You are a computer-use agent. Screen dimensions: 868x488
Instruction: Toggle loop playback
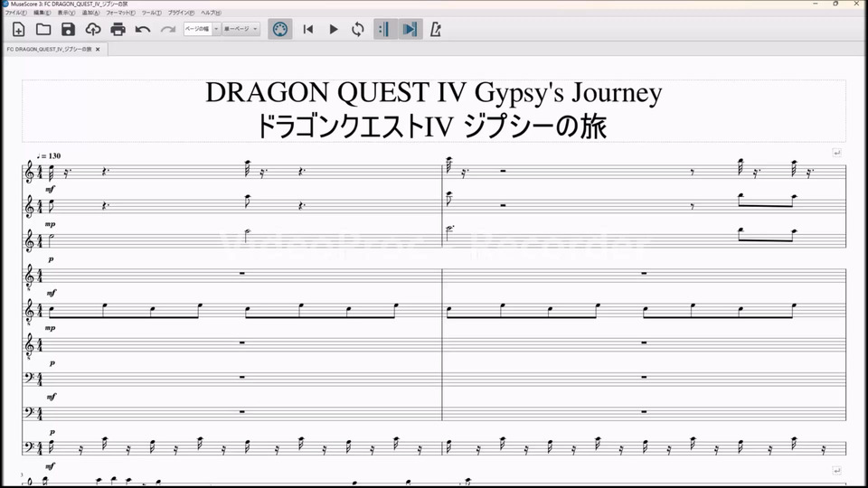358,29
